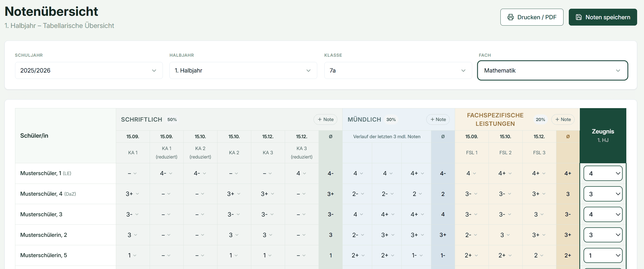Open KA 3 (reduziert) grade for Musterschülerin, 5
The height and width of the screenshot is (269, 644).
click(x=301, y=255)
